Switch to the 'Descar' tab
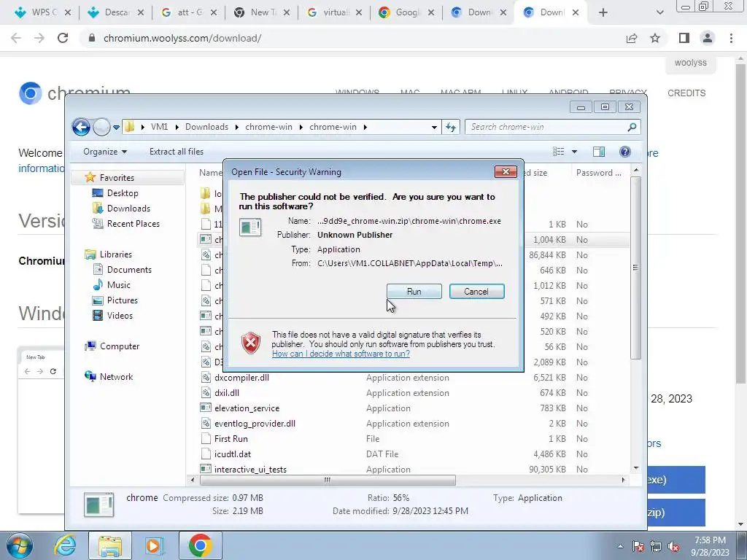 (117, 12)
